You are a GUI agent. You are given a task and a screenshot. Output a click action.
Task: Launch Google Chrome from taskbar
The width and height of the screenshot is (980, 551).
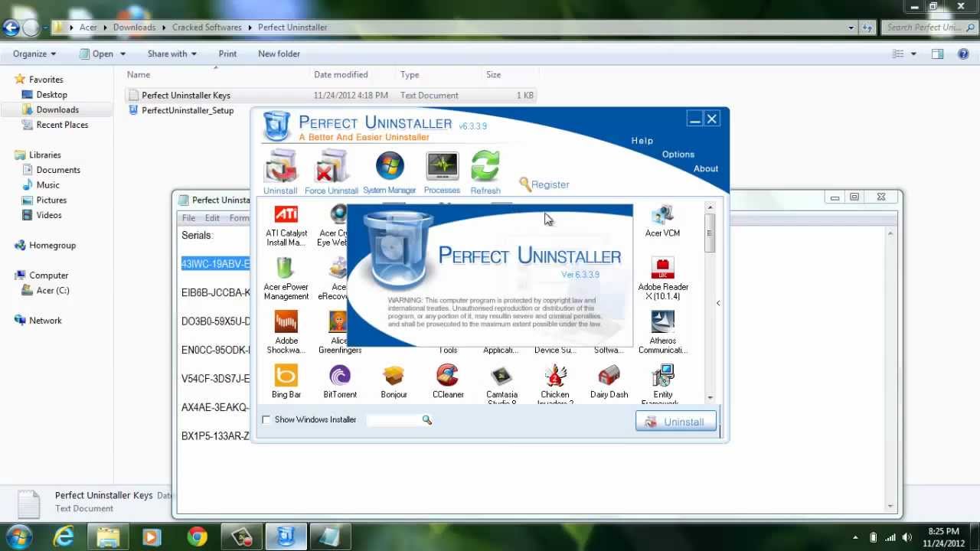198,537
